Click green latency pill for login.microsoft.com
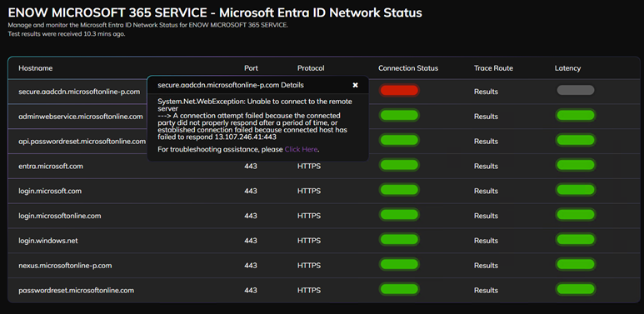The image size is (644, 314). click(x=576, y=190)
